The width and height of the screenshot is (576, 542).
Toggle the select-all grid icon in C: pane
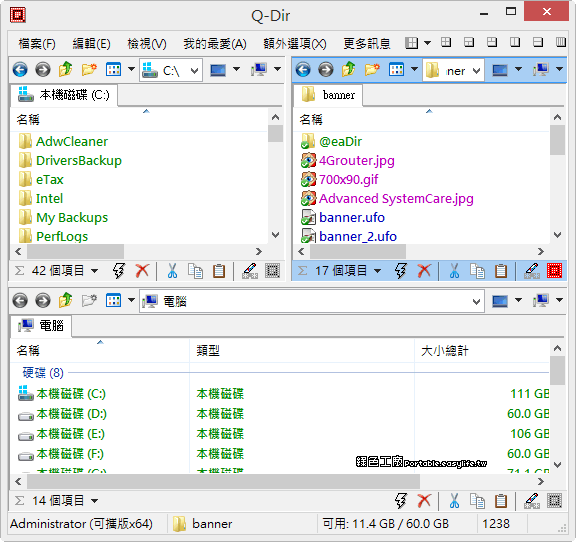tap(272, 271)
